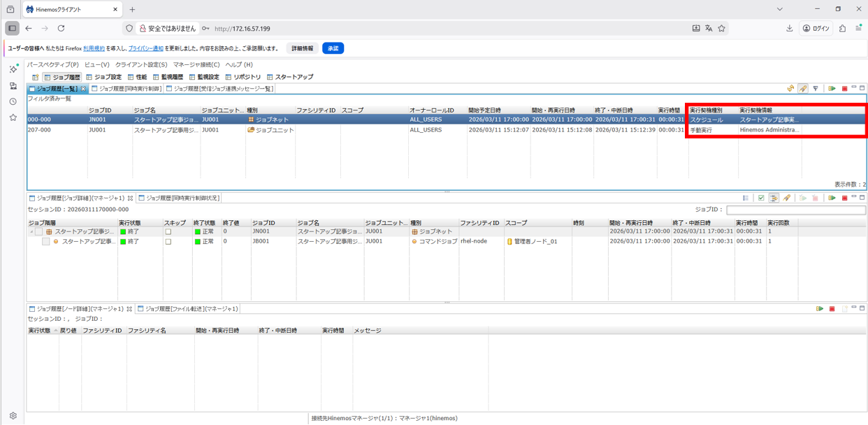This screenshot has height=425, width=868.
Task: Open Firefox bookmarks star in the sidebar
Action: (13, 117)
